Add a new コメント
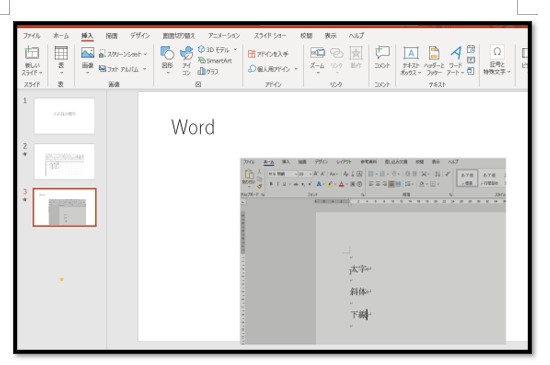 tap(382, 58)
